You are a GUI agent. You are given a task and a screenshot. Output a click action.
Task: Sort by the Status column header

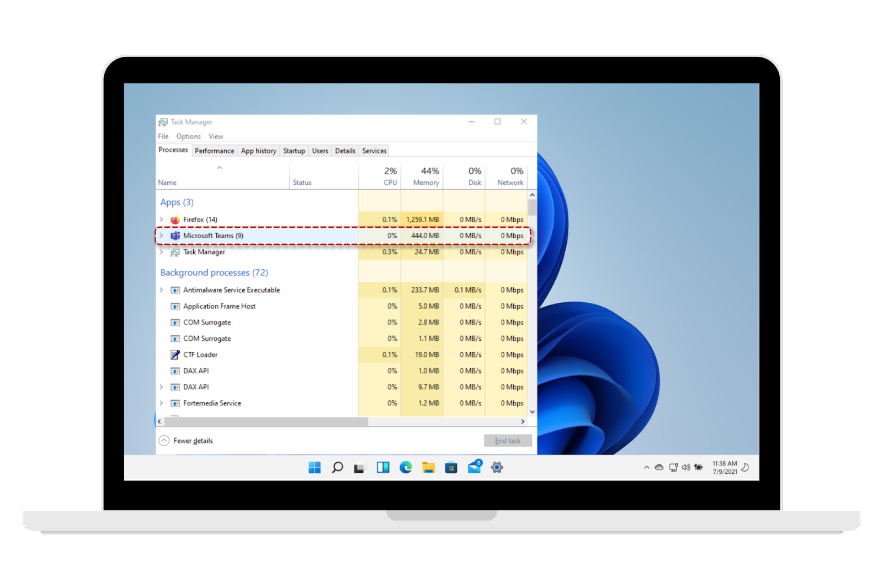click(x=324, y=177)
